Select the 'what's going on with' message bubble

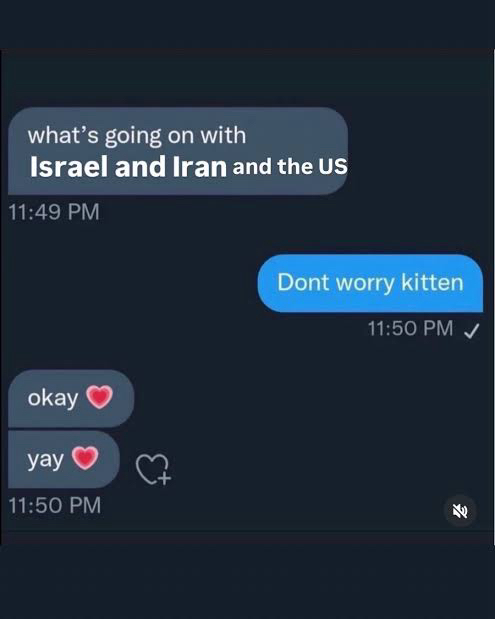[178, 151]
